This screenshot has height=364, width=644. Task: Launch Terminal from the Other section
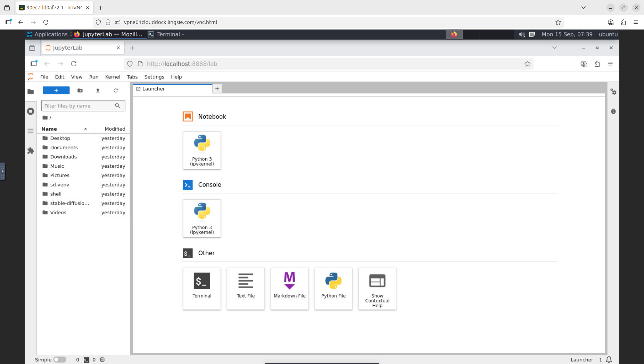click(202, 288)
